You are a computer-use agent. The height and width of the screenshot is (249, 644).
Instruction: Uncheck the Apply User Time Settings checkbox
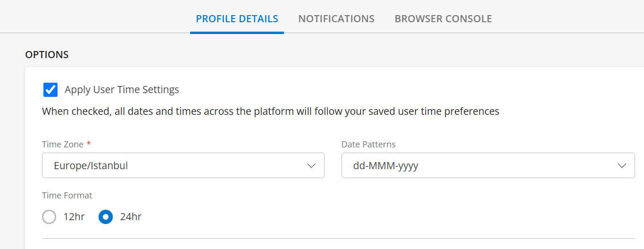[50, 90]
